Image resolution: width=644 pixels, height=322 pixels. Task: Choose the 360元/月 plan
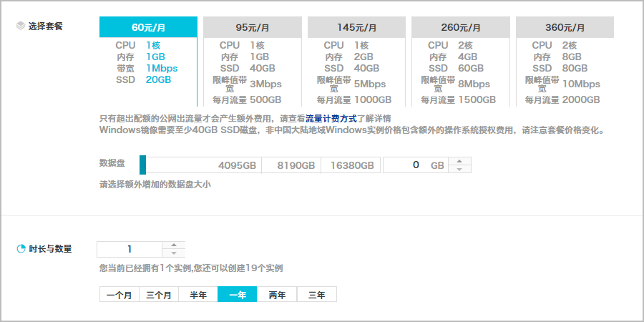565,27
